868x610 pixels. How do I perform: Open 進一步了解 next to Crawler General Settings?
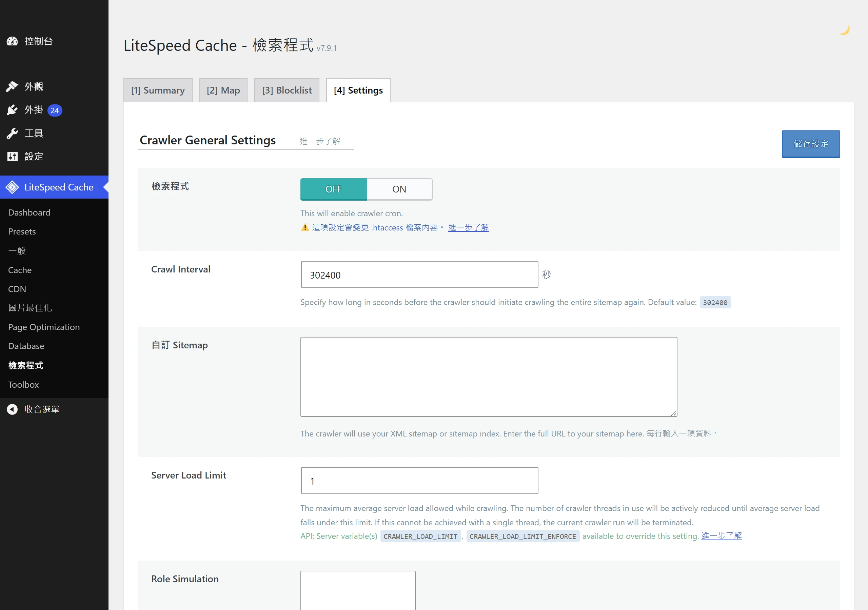pyautogui.click(x=320, y=141)
